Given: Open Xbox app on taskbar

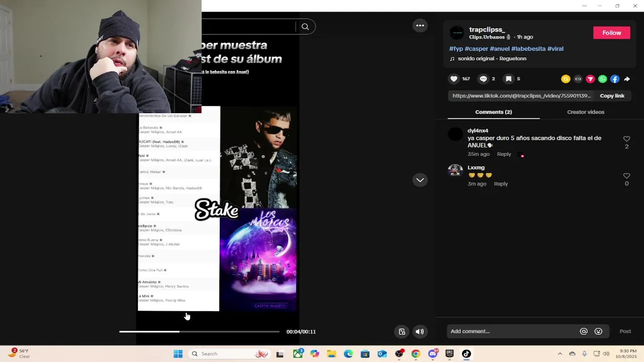Looking at the screenshot, I should (x=298, y=354).
